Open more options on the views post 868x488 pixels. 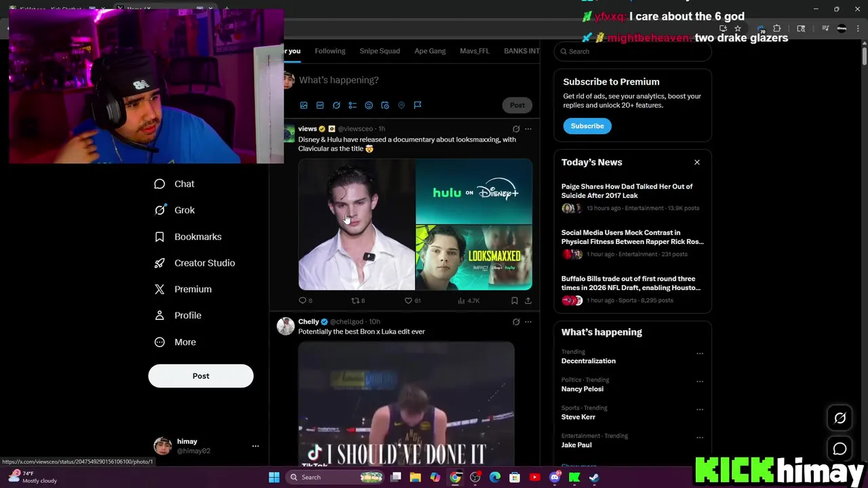pos(528,129)
